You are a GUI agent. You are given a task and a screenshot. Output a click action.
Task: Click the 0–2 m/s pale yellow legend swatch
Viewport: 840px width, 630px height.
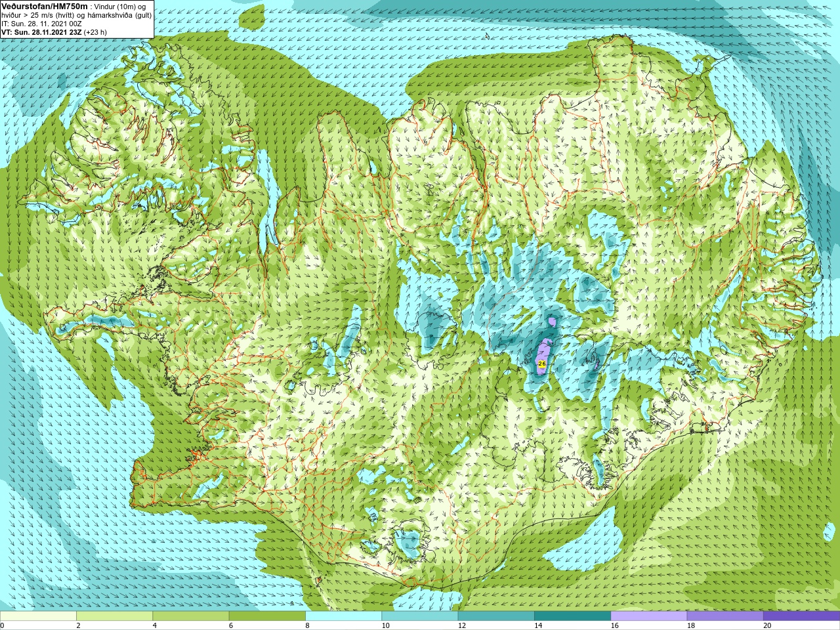click(x=38, y=616)
